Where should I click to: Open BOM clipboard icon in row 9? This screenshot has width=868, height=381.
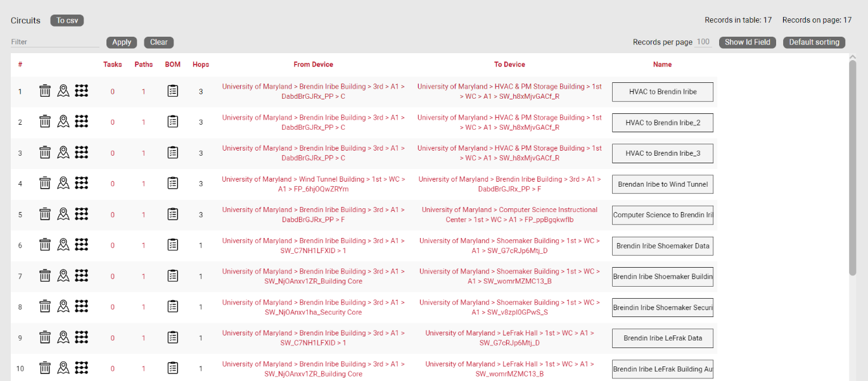172,337
